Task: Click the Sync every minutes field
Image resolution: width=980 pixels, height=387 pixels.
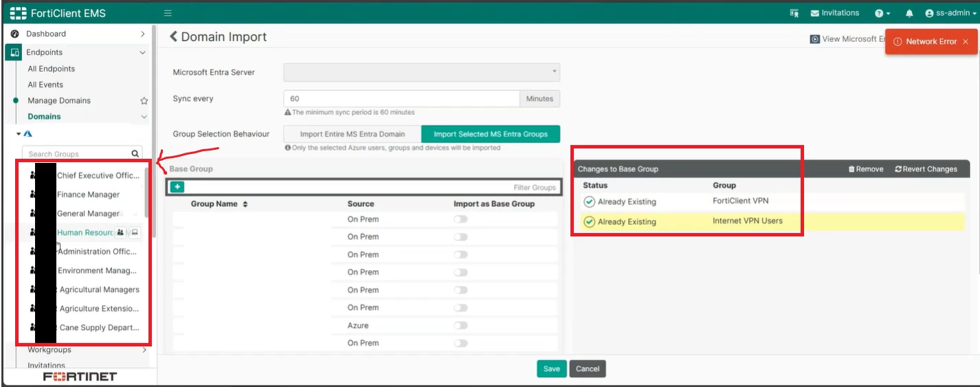Action: (401, 99)
